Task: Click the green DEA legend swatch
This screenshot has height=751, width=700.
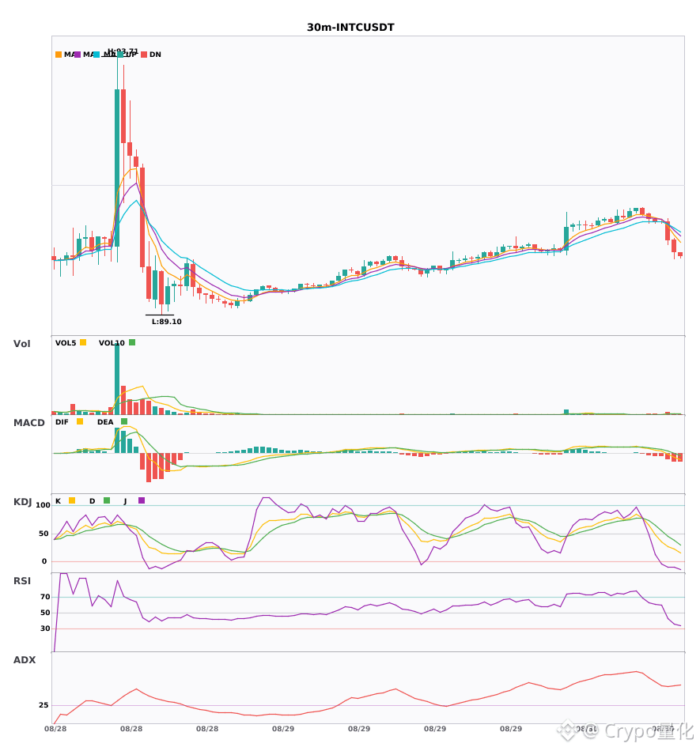Action: coord(124,421)
